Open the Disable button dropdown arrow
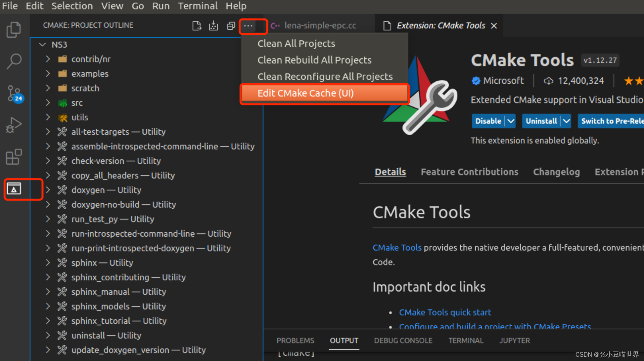The height and width of the screenshot is (361, 644). point(511,121)
